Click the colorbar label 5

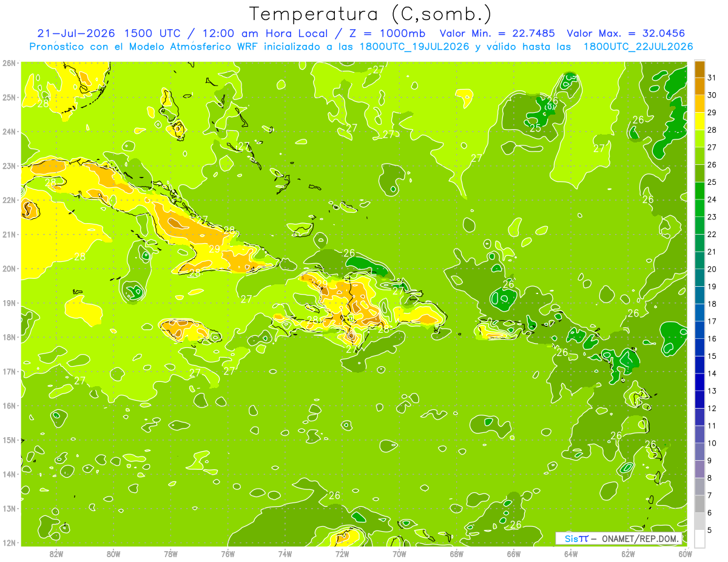[x=710, y=530]
